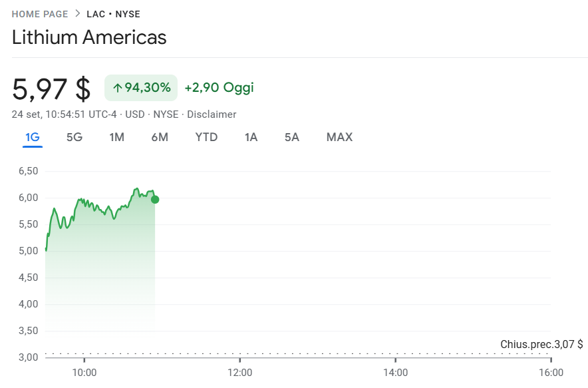
Task: Show the 1M chart range
Action: pyautogui.click(x=117, y=138)
